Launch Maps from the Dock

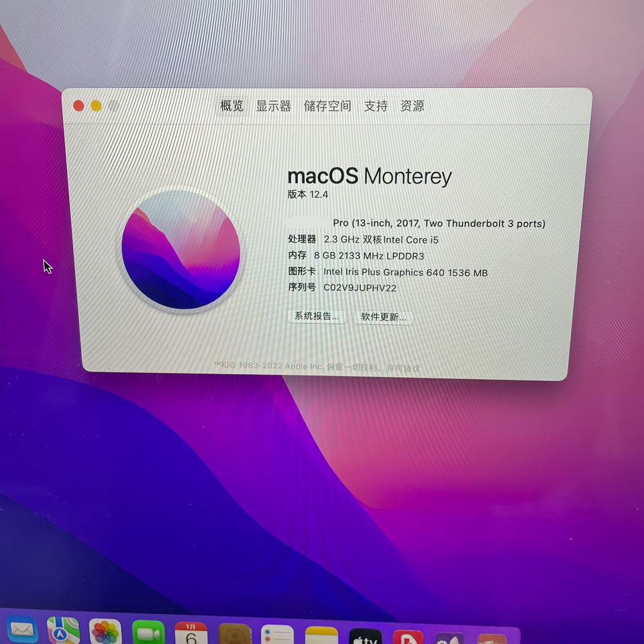coord(63,631)
